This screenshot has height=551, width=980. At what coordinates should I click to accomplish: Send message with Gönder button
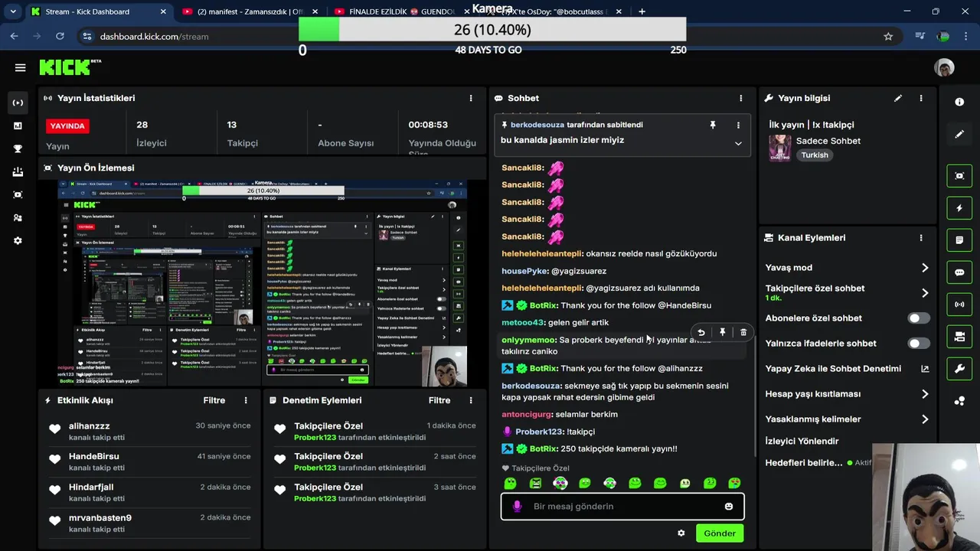click(x=720, y=533)
